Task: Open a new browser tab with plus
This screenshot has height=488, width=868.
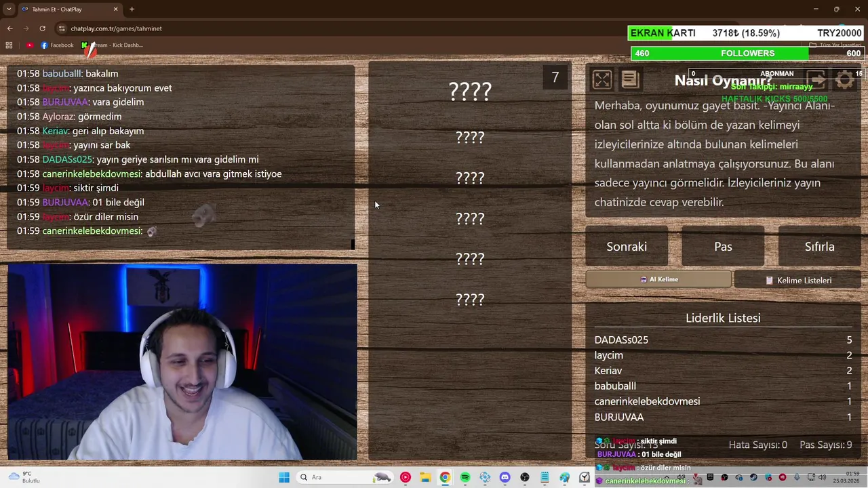Action: pos(132,9)
